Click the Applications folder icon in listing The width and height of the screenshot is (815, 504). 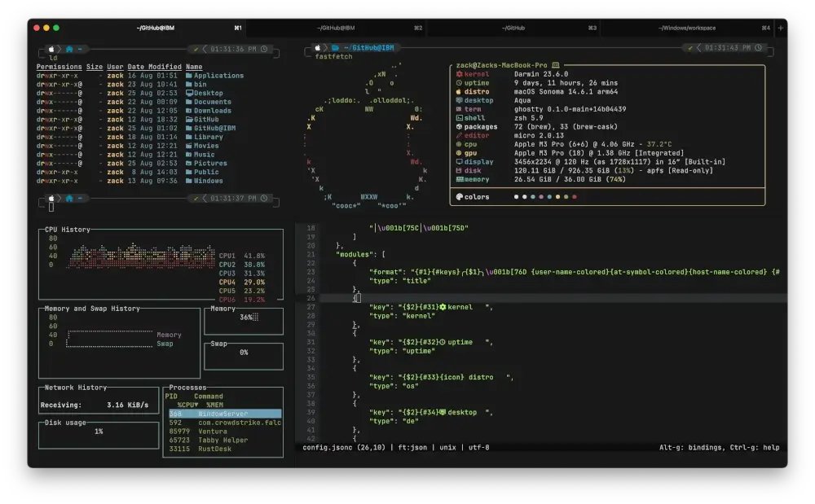tap(189, 76)
